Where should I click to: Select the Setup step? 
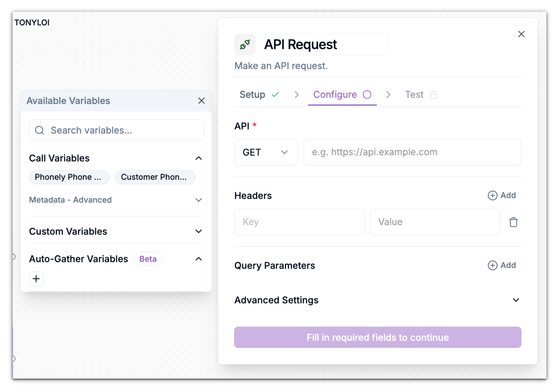[x=252, y=95]
